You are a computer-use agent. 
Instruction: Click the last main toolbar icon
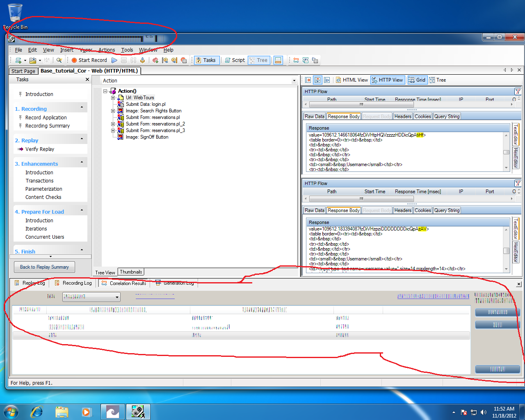pos(315,60)
